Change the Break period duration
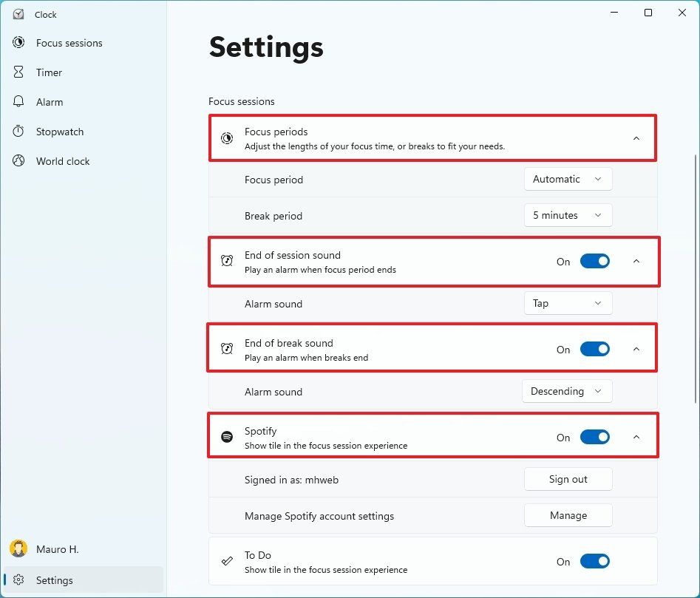Image resolution: width=700 pixels, height=598 pixels. click(567, 215)
